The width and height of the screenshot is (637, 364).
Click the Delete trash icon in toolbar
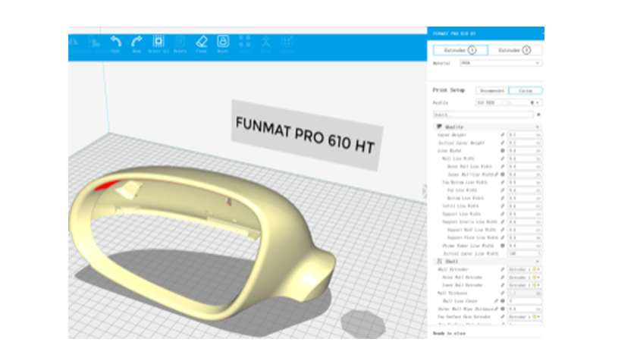click(180, 43)
